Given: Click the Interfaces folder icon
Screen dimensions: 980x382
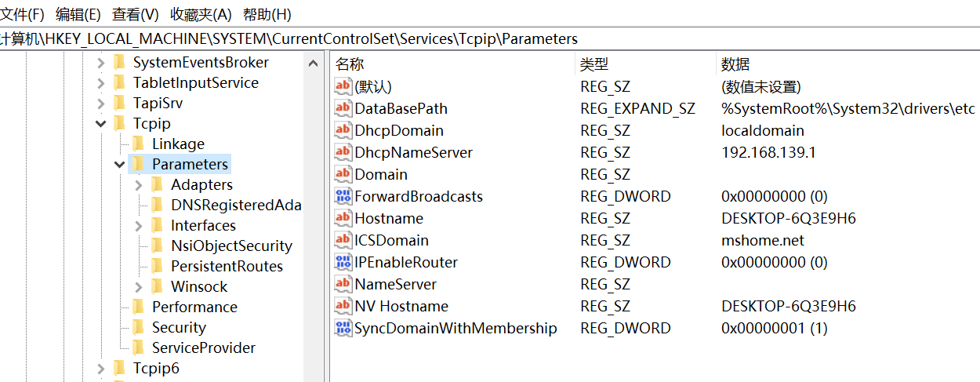Looking at the screenshot, I should pos(157,225).
